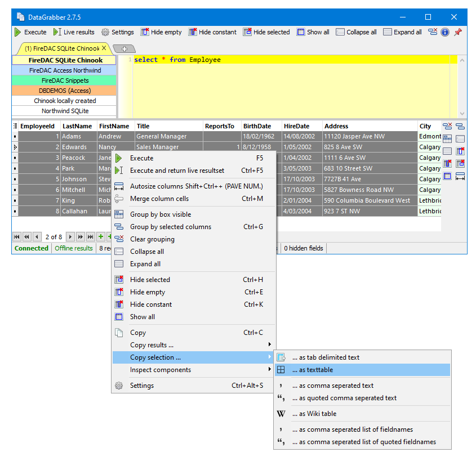
Task: Click the autosize columns icon in side panel
Action: [460, 176]
